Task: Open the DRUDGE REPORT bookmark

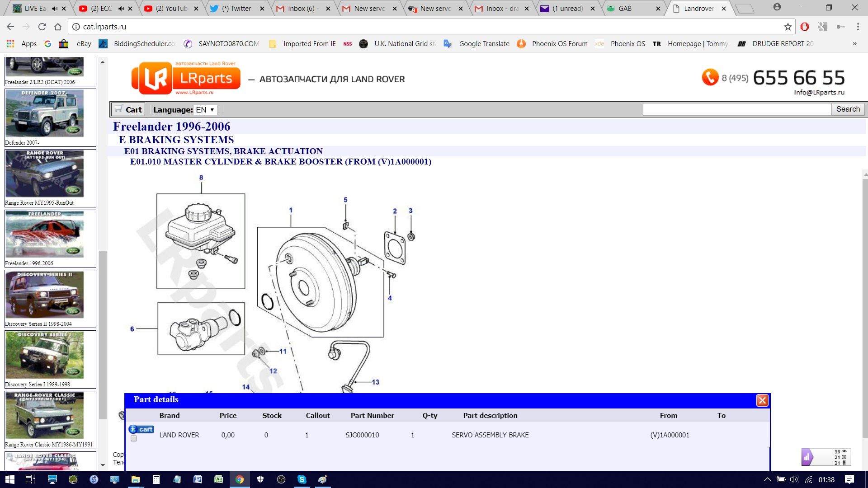Action: coord(775,44)
